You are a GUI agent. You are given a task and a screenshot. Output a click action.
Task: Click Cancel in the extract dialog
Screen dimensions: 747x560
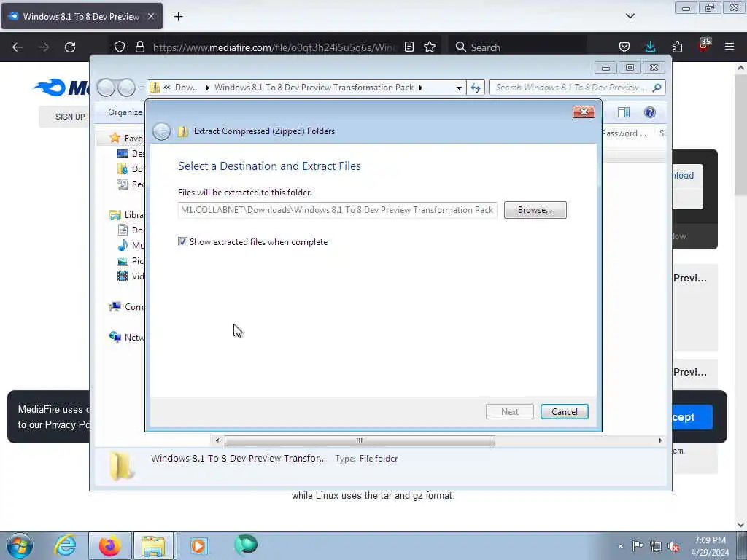(x=564, y=412)
